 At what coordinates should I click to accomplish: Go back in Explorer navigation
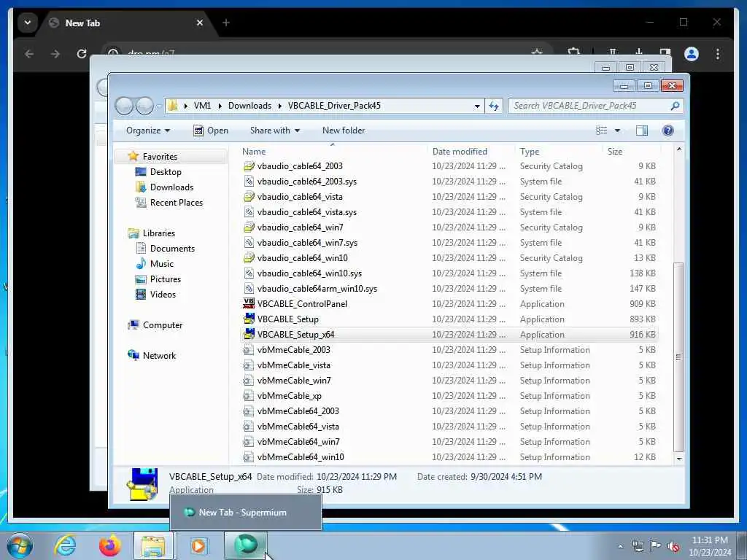click(124, 106)
